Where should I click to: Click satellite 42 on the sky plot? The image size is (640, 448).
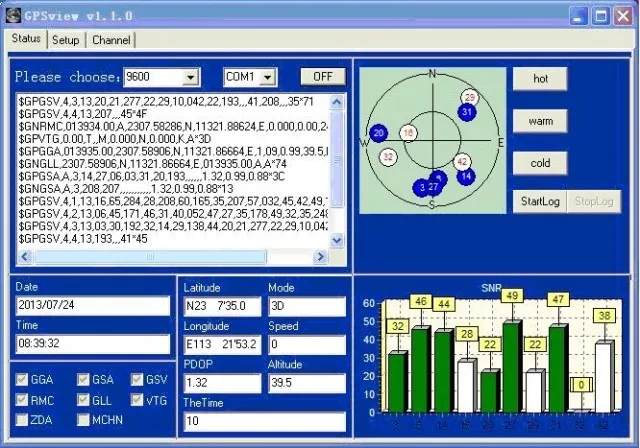tap(462, 162)
